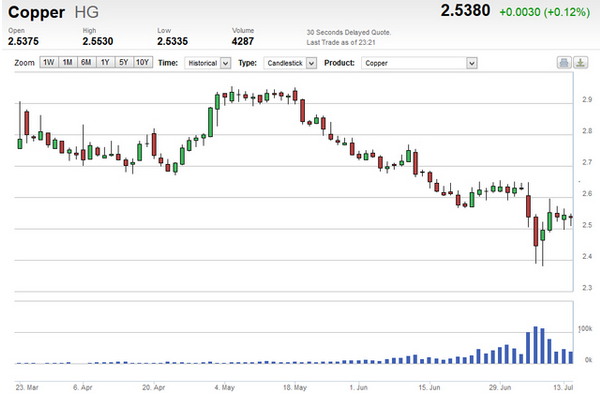Click the 2.5380 last price value
Viewport: 600px width, 399px height.
tap(465, 11)
